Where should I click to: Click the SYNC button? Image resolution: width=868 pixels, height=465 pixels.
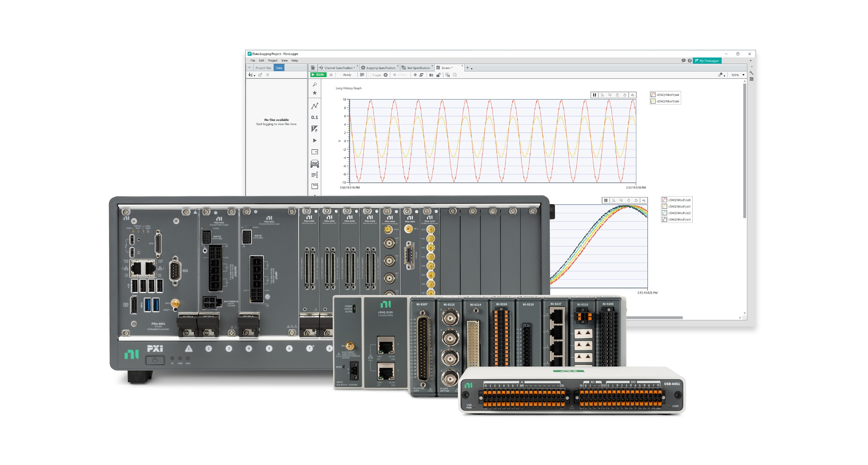point(400,75)
